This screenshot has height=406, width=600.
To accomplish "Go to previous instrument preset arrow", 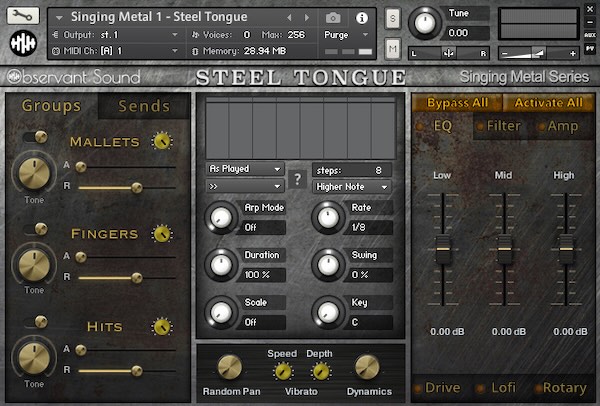I will click(289, 18).
